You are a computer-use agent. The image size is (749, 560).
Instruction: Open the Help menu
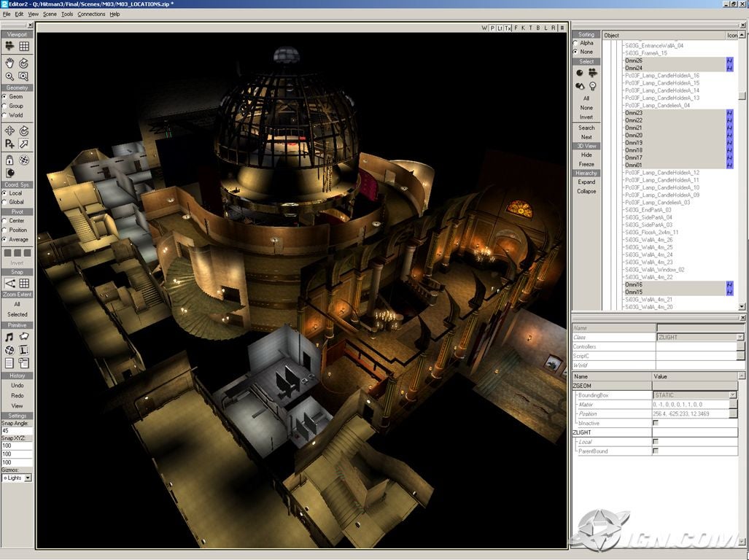tap(115, 15)
